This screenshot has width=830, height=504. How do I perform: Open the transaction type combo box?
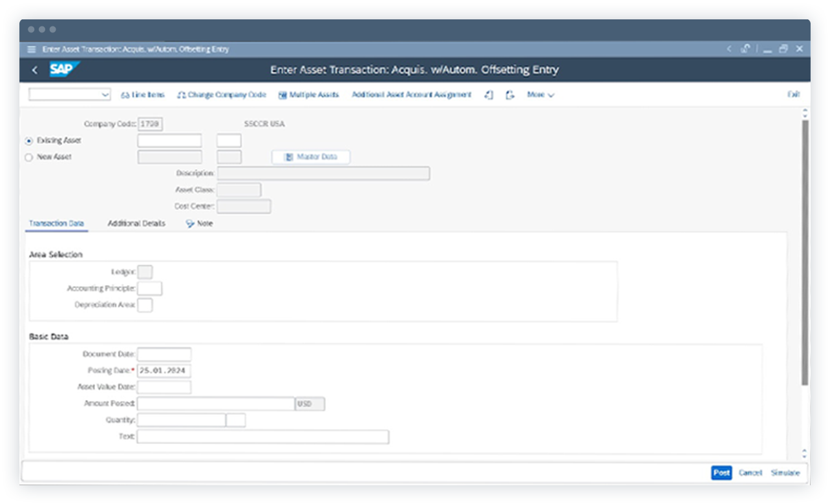click(69, 94)
